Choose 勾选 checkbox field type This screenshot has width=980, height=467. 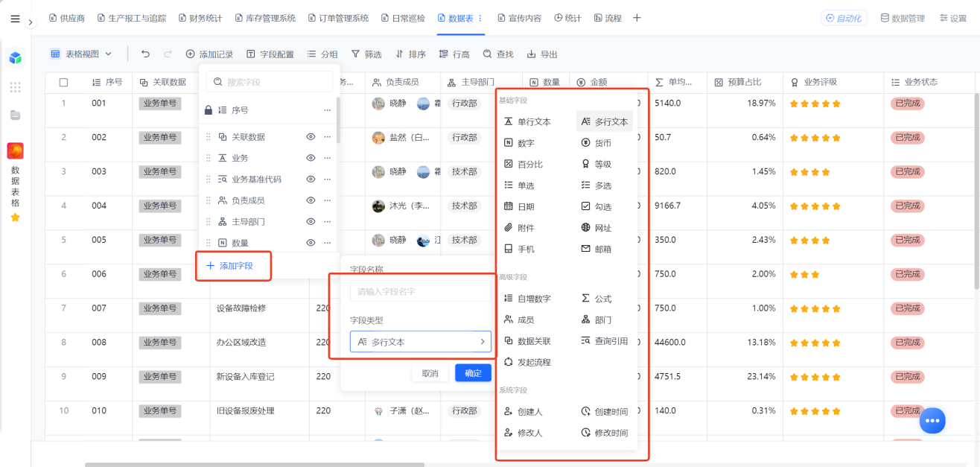[x=596, y=206]
